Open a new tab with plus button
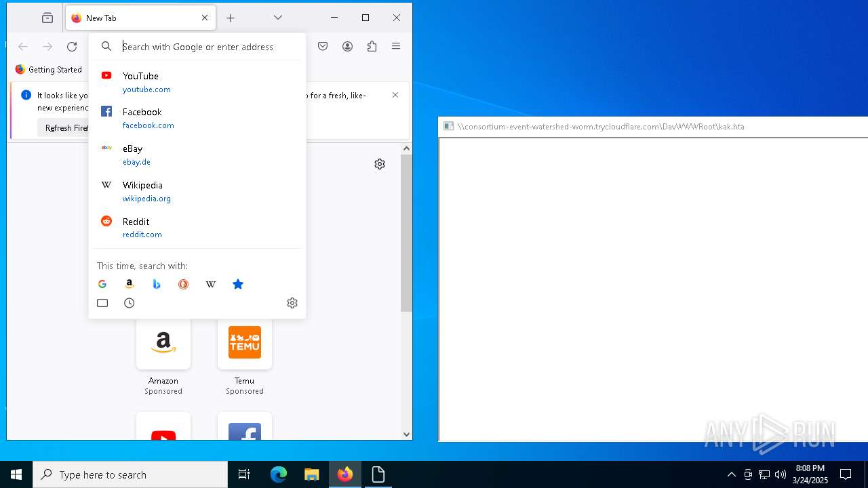 [x=231, y=18]
